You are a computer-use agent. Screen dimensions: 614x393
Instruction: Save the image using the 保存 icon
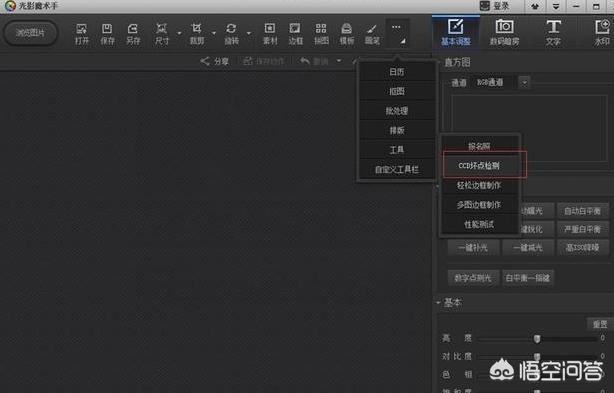coord(107,34)
